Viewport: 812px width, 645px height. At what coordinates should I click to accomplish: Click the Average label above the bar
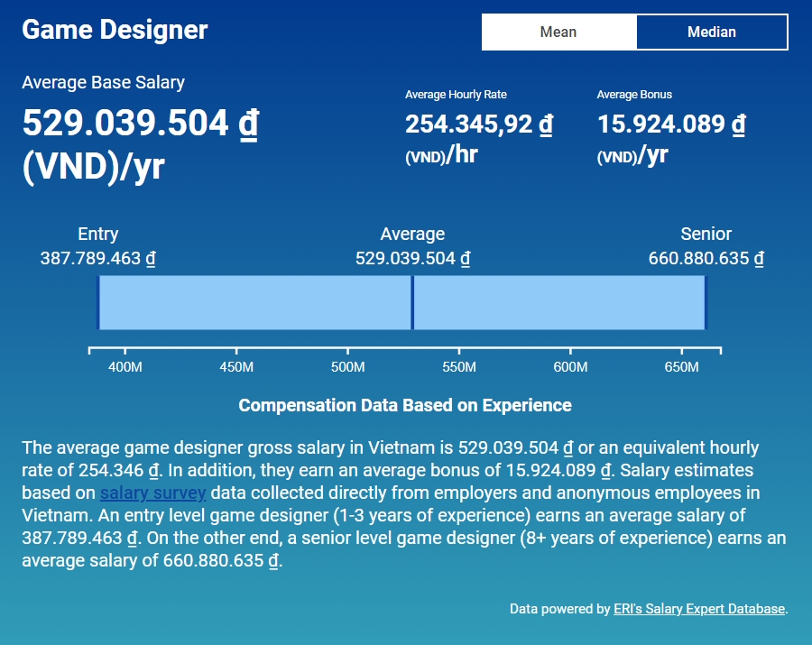(x=412, y=234)
